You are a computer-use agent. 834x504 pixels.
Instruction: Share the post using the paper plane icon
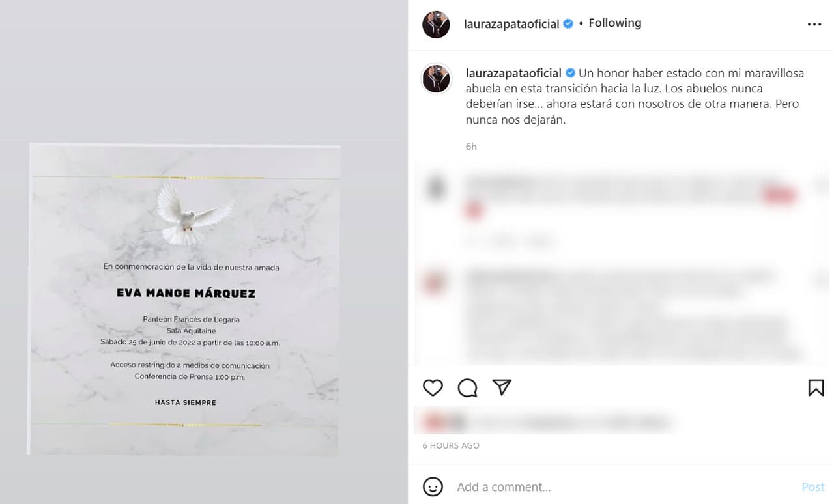point(501,387)
